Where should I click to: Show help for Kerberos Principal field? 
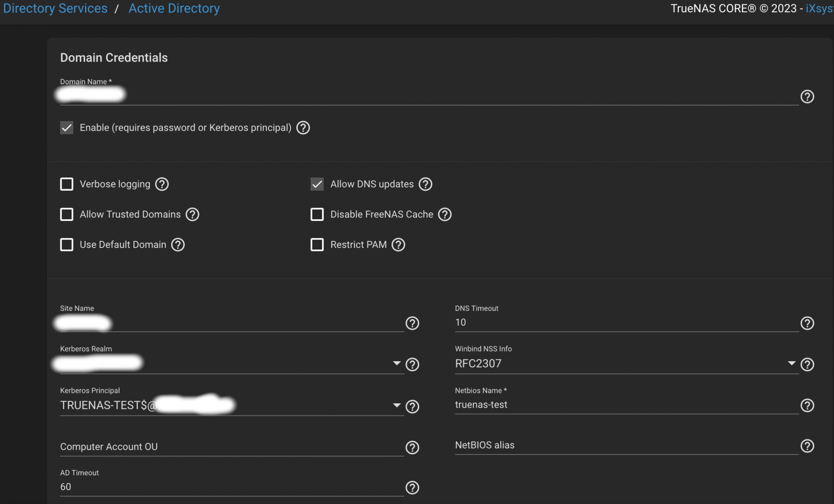click(412, 406)
